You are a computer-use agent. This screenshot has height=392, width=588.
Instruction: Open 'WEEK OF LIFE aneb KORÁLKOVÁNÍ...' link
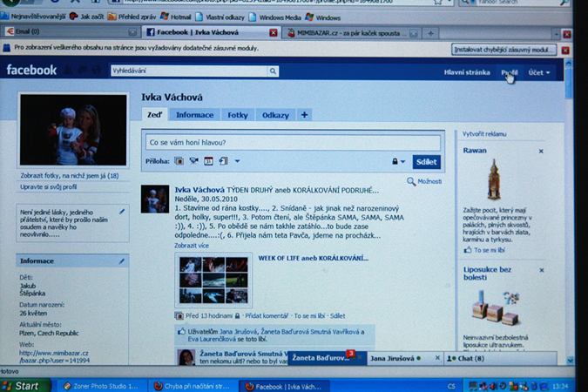click(x=313, y=258)
